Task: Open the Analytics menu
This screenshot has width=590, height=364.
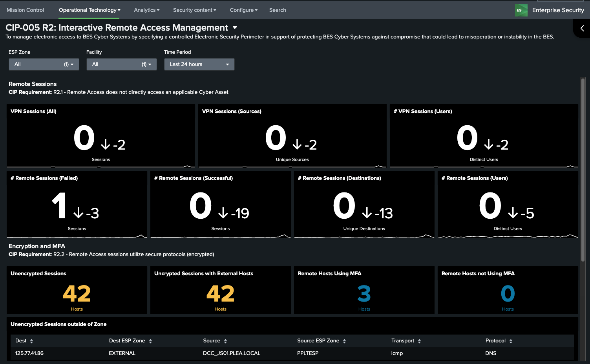Action: tap(146, 10)
